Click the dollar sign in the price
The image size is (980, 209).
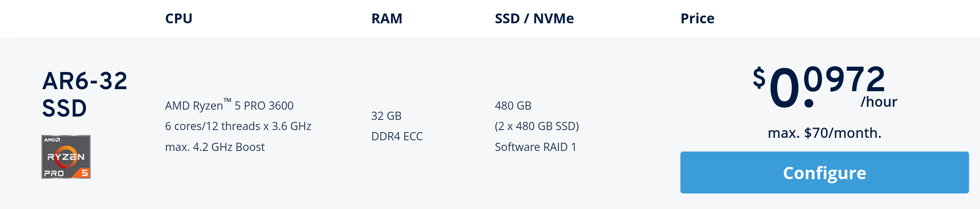coord(759,78)
